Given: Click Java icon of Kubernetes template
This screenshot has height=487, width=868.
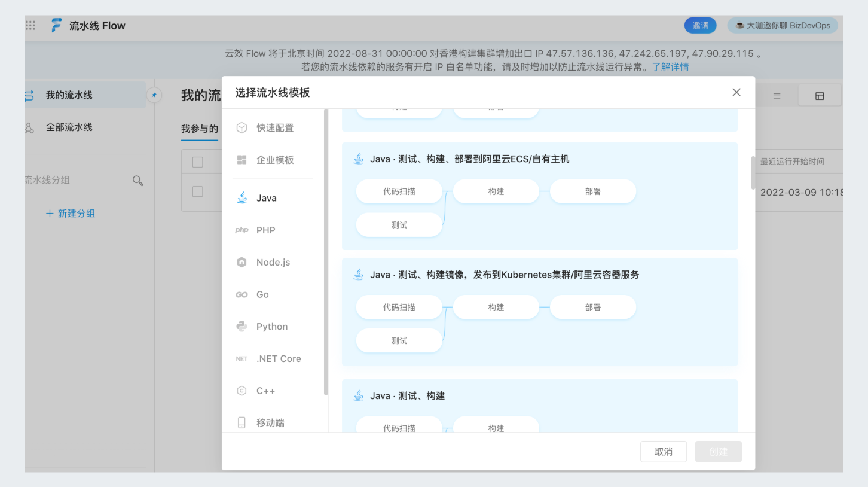Looking at the screenshot, I should [x=359, y=275].
